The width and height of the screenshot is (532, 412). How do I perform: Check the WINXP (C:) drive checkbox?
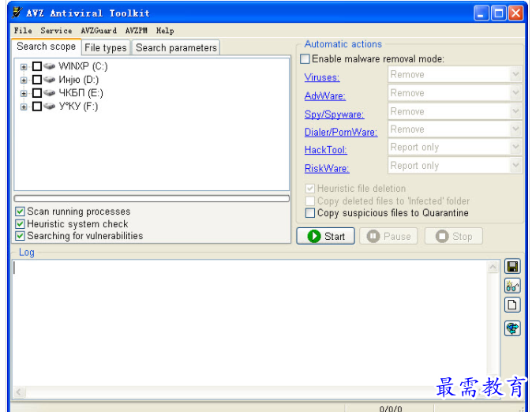click(37, 66)
